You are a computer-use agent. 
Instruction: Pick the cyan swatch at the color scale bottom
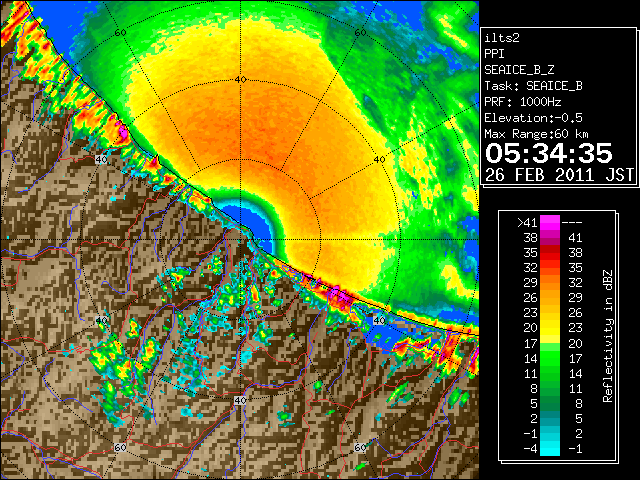click(x=550, y=449)
